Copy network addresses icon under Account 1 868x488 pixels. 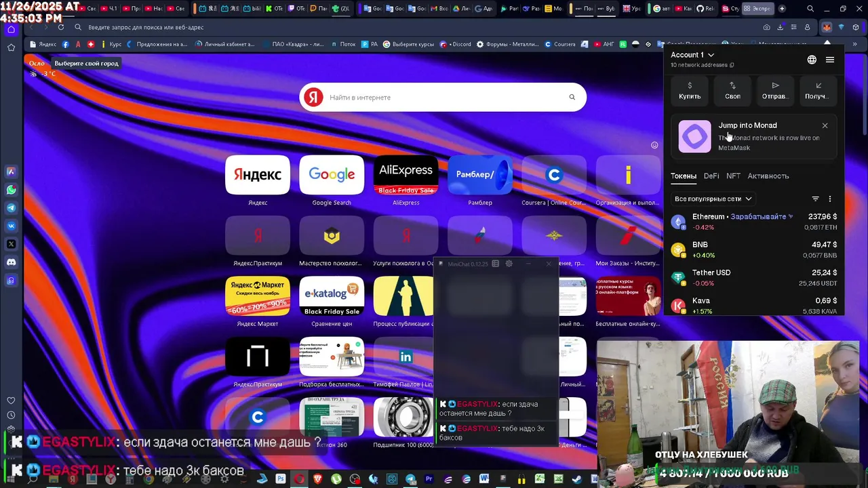coord(732,65)
